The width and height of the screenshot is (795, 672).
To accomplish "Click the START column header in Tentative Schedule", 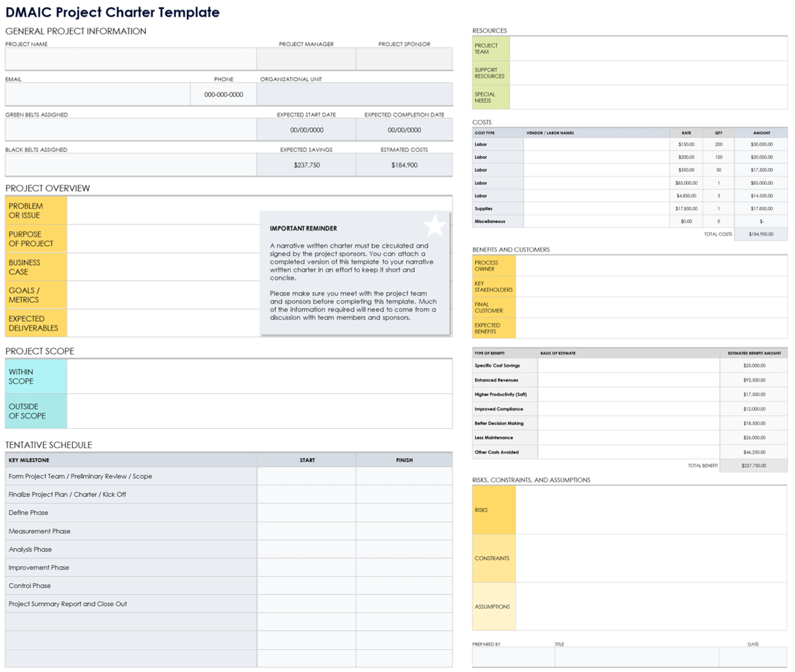I will click(x=306, y=459).
